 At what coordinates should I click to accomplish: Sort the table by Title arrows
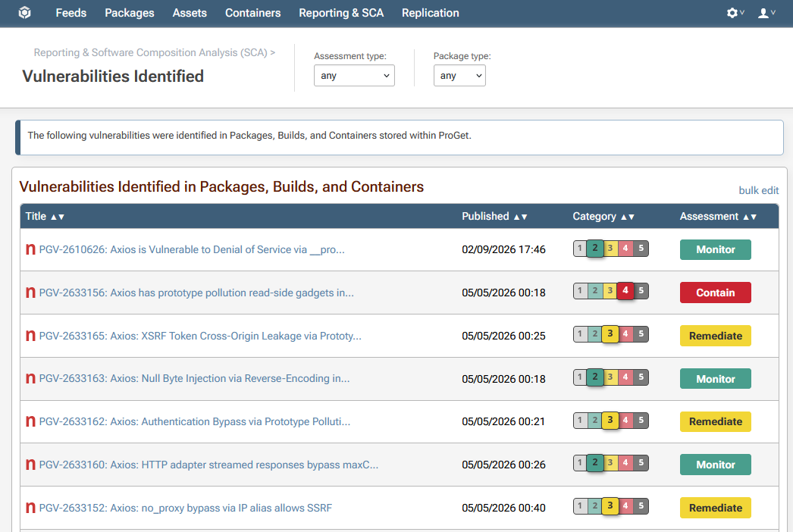[x=57, y=217]
